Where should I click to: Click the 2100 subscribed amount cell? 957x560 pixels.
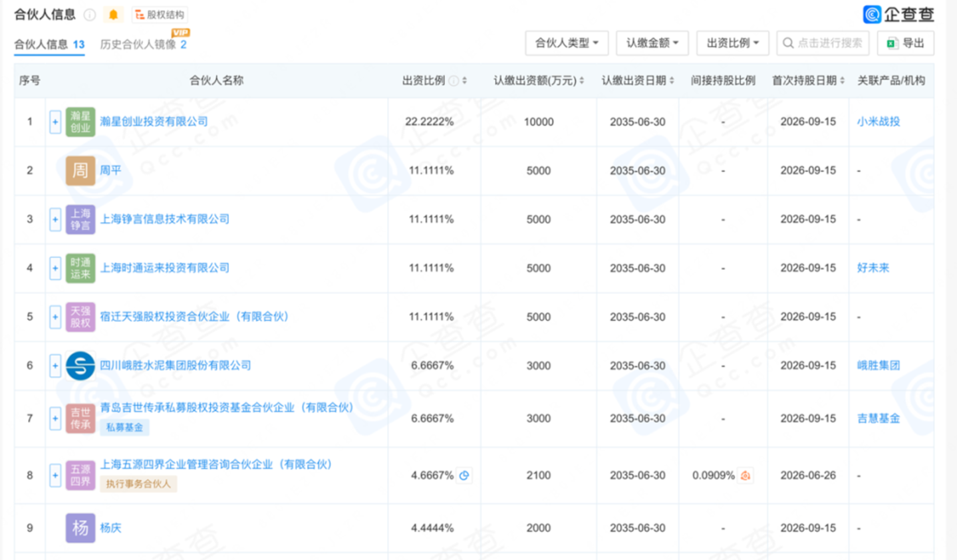[x=539, y=476]
